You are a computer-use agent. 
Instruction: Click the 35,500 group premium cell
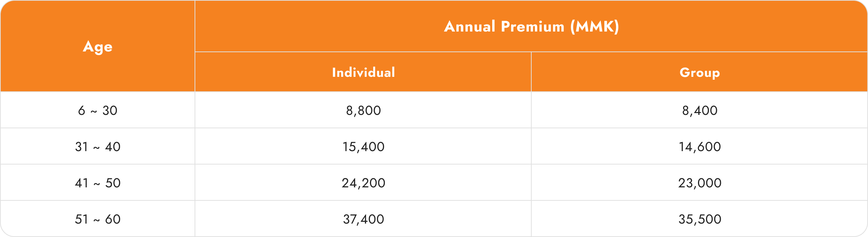pyautogui.click(x=699, y=219)
